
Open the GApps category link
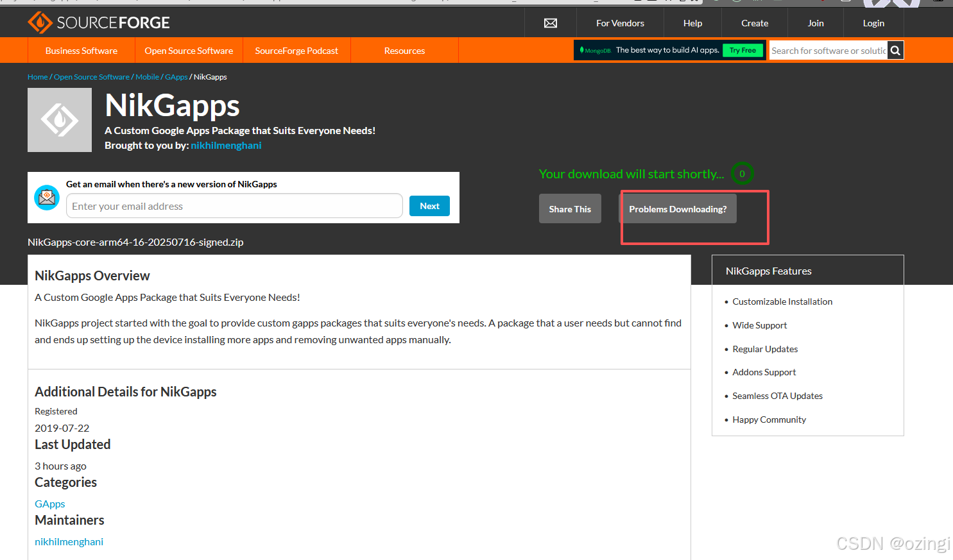[x=50, y=504]
